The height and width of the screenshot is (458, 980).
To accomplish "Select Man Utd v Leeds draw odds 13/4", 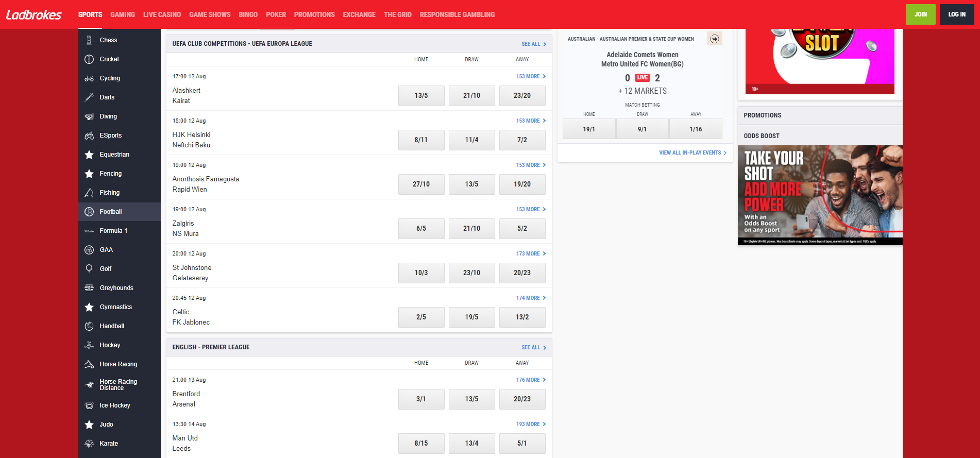I will pyautogui.click(x=471, y=444).
